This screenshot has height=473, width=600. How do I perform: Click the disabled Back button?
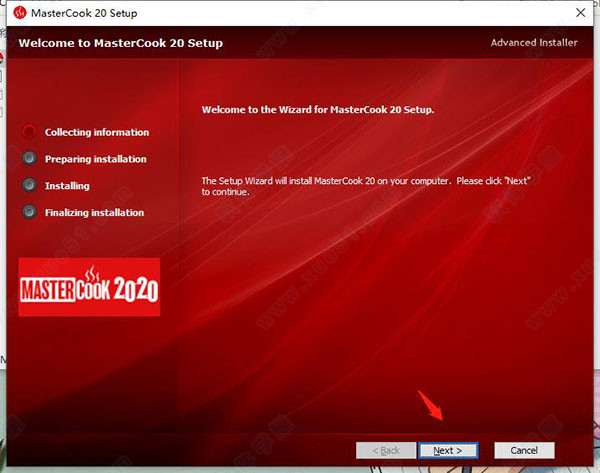(x=386, y=450)
